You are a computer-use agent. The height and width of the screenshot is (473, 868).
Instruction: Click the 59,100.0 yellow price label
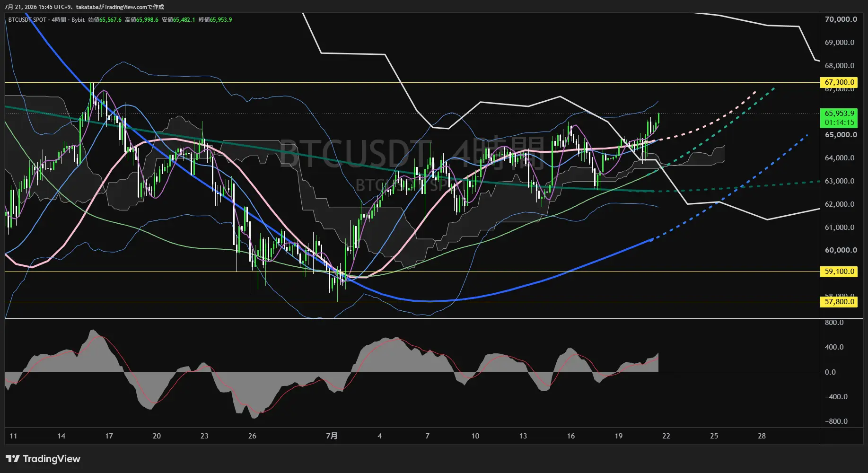[839, 272]
